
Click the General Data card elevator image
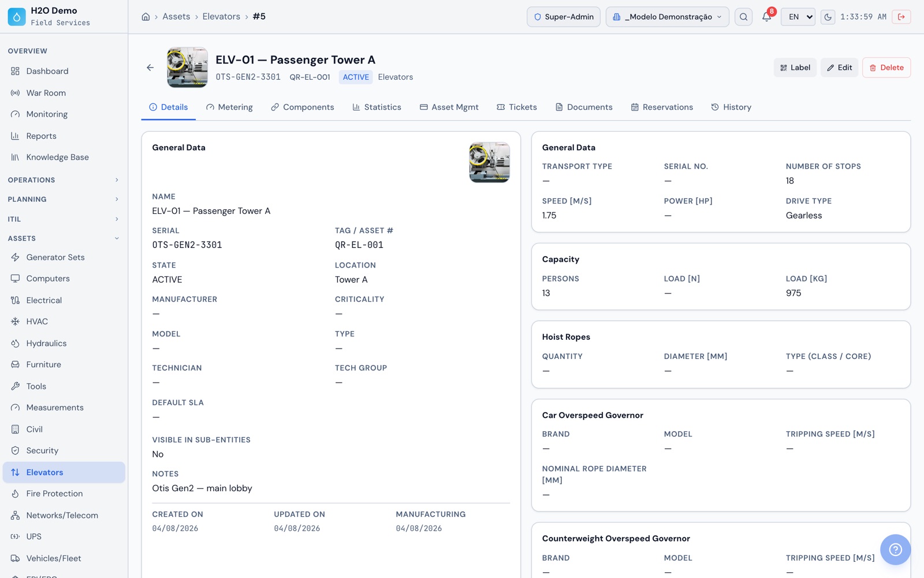click(490, 162)
